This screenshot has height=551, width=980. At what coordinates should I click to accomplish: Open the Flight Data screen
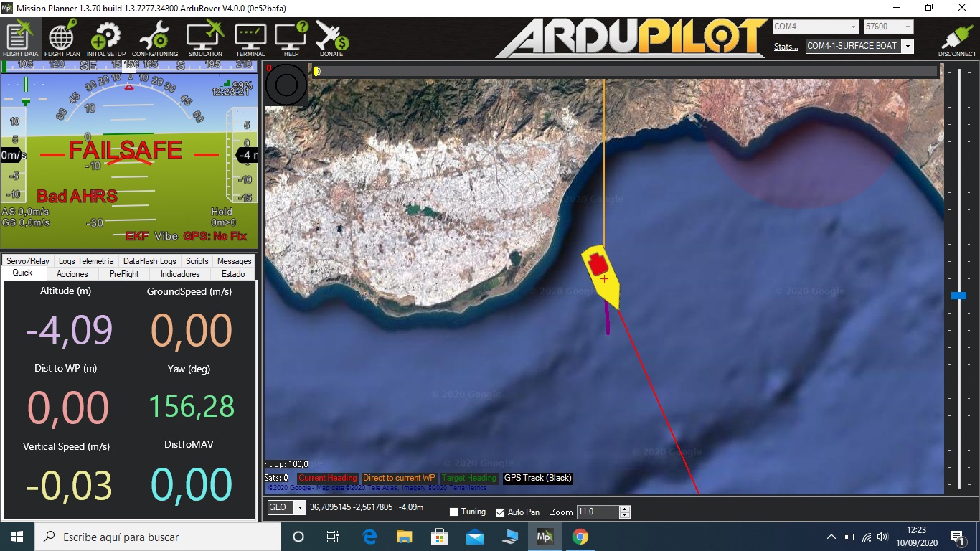tap(21, 39)
